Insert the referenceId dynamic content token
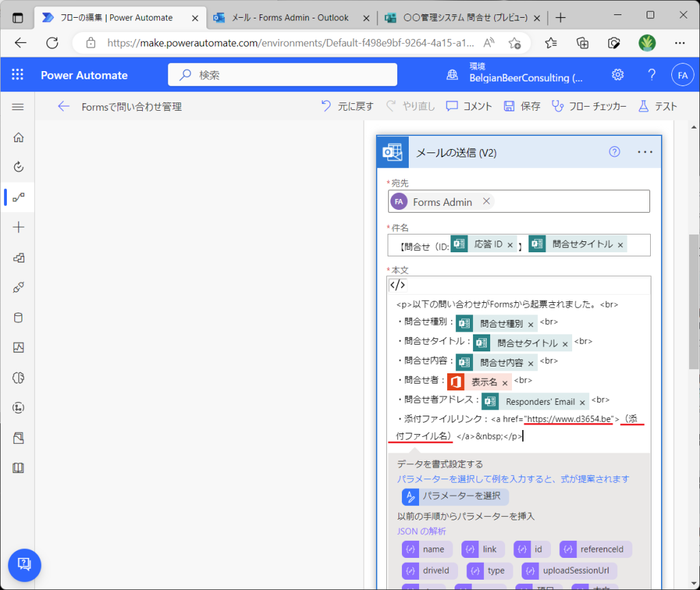700x590 pixels. click(595, 550)
